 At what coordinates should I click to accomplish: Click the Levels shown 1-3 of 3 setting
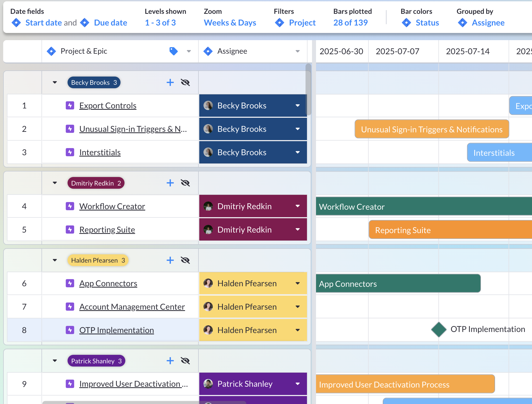pyautogui.click(x=160, y=23)
